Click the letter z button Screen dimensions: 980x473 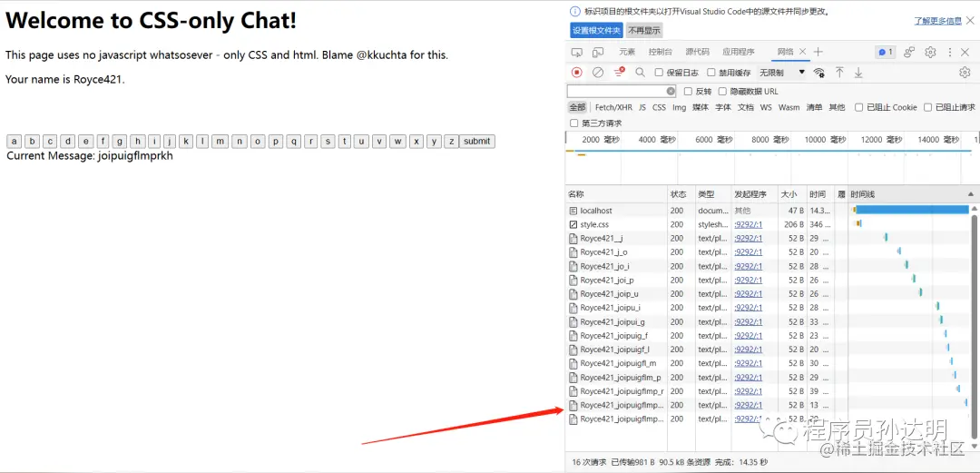click(x=451, y=142)
